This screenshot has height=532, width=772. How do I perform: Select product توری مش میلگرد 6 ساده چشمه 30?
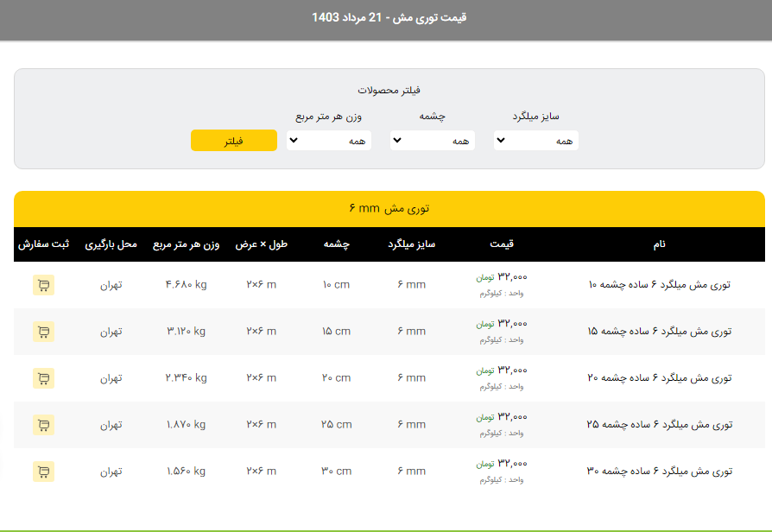[660, 472]
